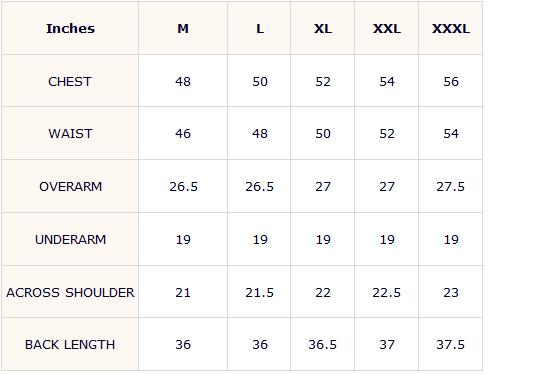
Task: Click the BACK LENGTH row label
Action: [70, 344]
